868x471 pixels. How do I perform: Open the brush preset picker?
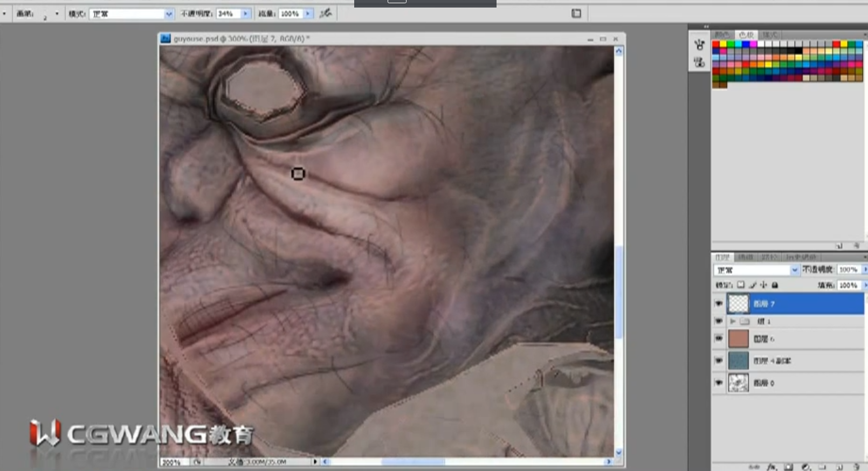57,13
